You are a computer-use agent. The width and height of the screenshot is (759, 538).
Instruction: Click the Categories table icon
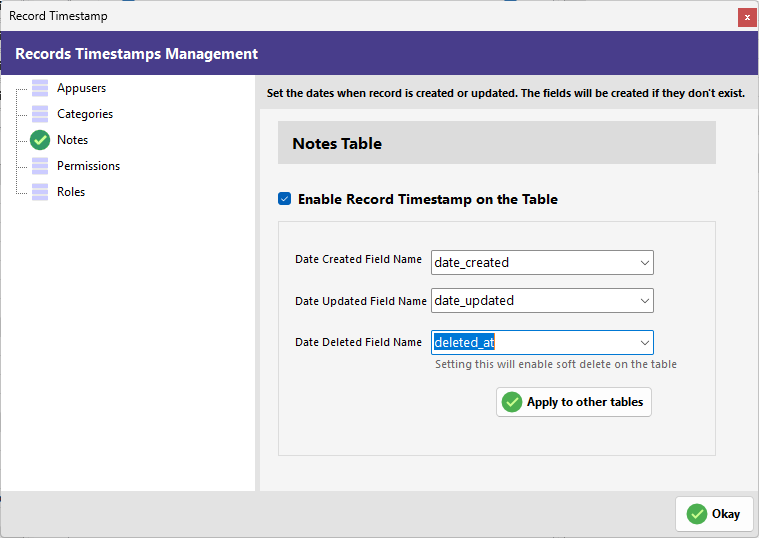(40, 114)
